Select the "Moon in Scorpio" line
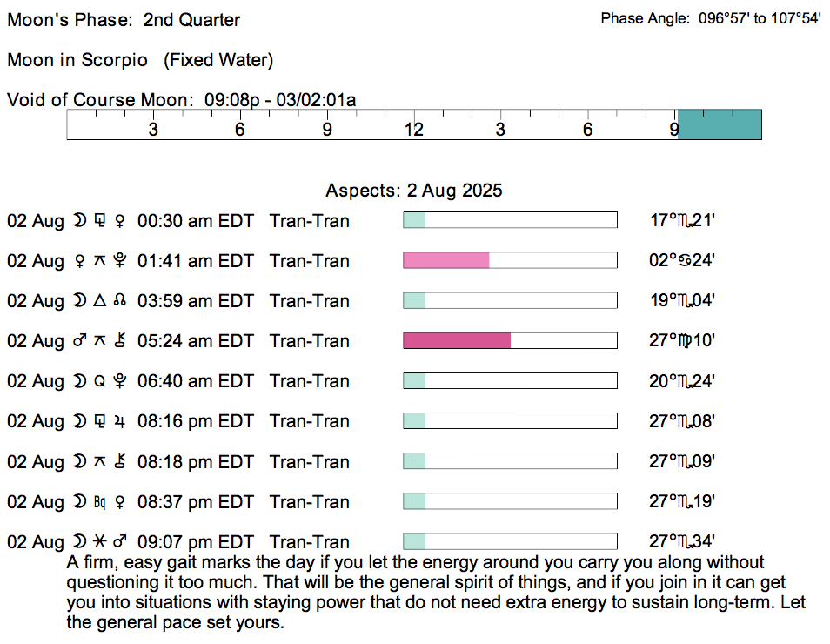This screenshot has width=830, height=644. 140,60
